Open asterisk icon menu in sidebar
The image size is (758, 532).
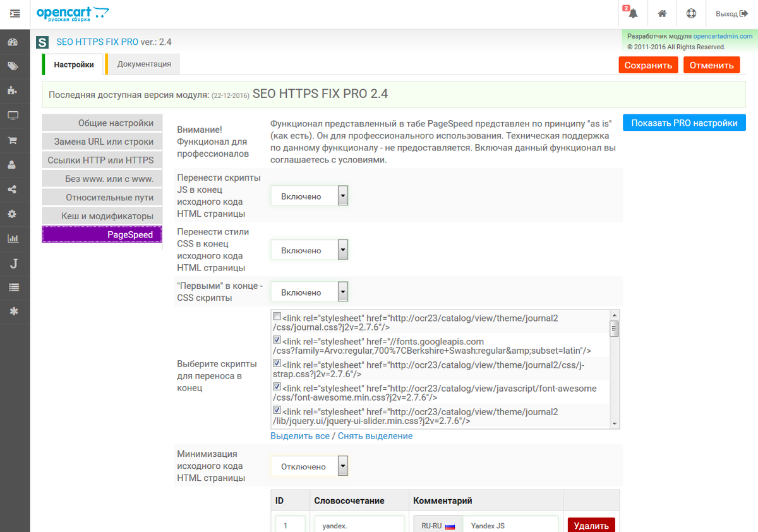point(13,311)
